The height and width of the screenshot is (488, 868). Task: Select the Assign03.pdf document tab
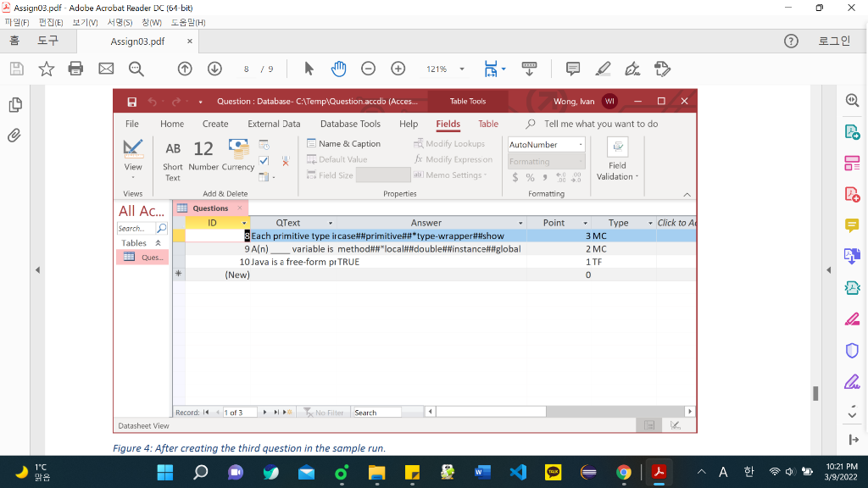click(137, 42)
